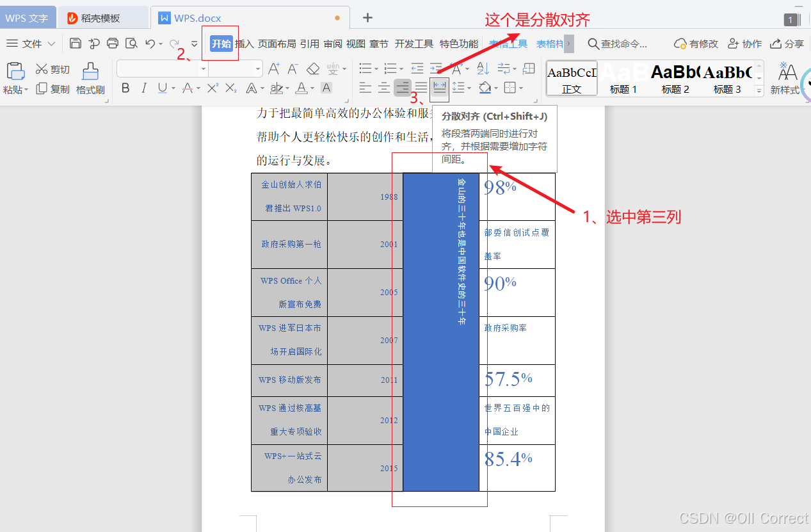Click the A-Z sort icon
Image resolution: width=811 pixels, height=532 pixels.
point(485,69)
